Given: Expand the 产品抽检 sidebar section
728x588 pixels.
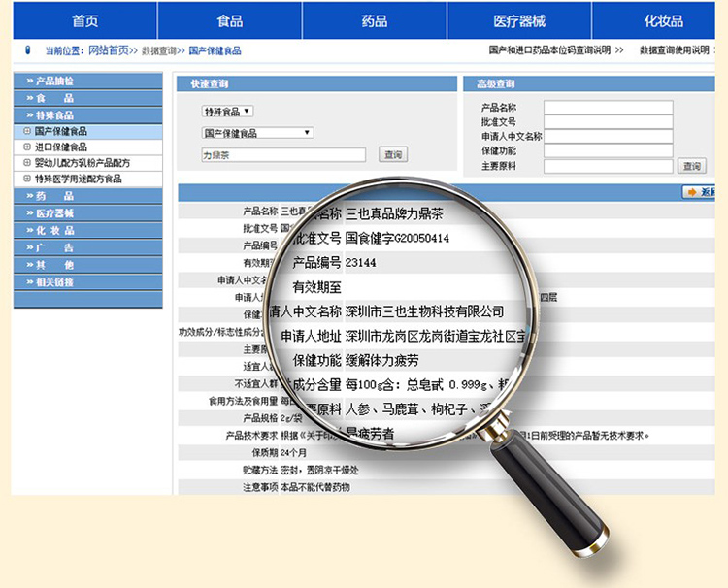Looking at the screenshot, I should click(x=88, y=81).
